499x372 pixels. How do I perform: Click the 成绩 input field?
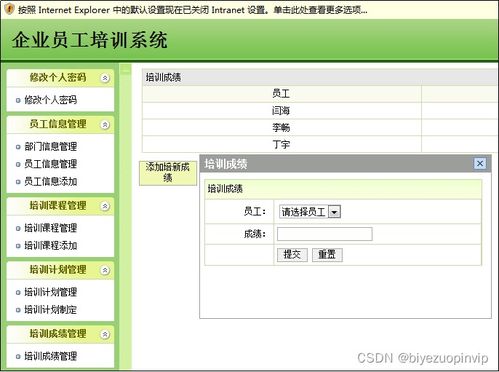[325, 234]
